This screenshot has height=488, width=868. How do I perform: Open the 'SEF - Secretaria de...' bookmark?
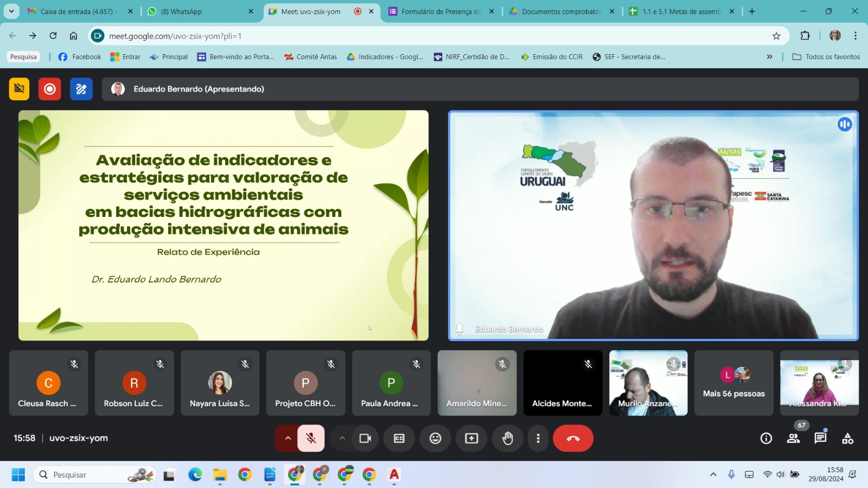[x=629, y=57]
